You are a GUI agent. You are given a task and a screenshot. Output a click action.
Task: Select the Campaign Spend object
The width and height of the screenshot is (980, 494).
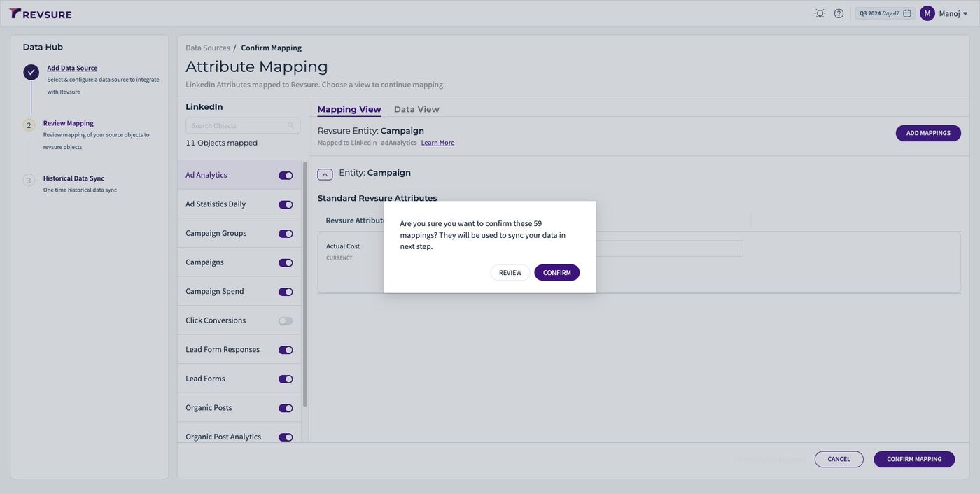click(239, 291)
